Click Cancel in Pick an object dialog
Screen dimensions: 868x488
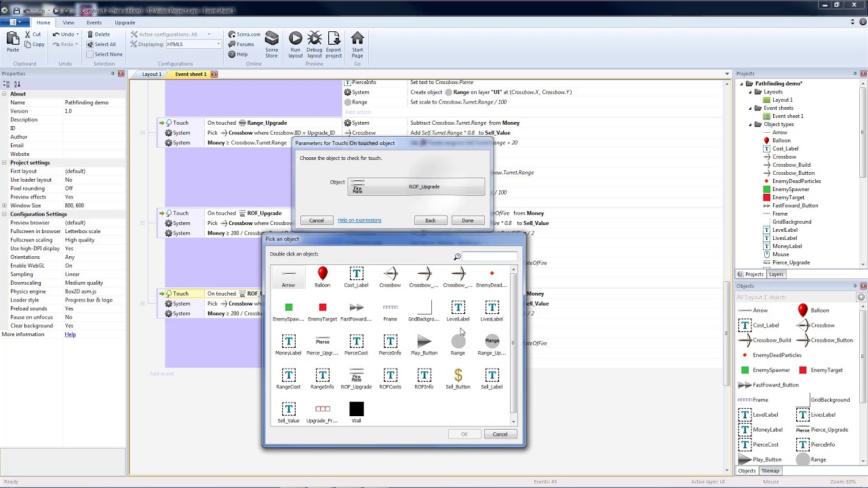500,434
